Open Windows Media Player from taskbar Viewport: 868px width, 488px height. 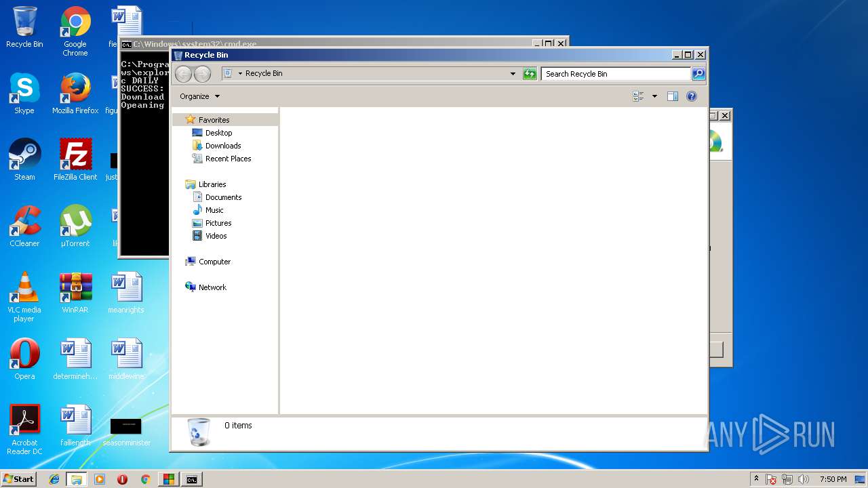(100, 479)
